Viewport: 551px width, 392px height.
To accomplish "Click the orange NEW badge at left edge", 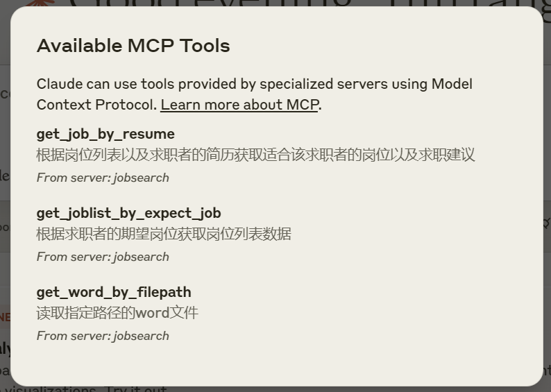I will pyautogui.click(x=4, y=318).
